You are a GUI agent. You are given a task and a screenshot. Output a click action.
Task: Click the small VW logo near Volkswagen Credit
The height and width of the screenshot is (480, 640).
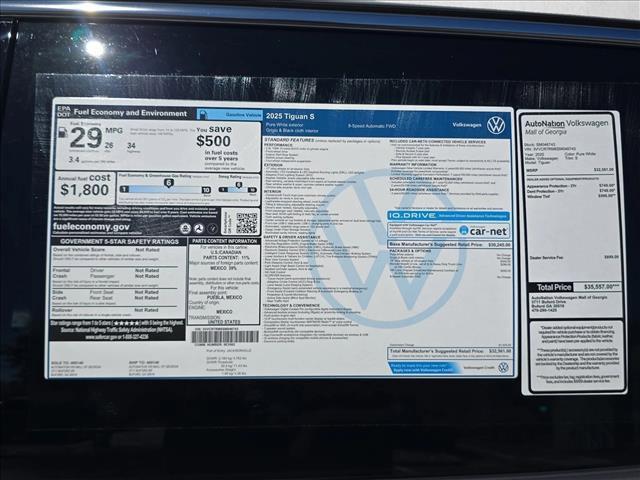point(503,367)
